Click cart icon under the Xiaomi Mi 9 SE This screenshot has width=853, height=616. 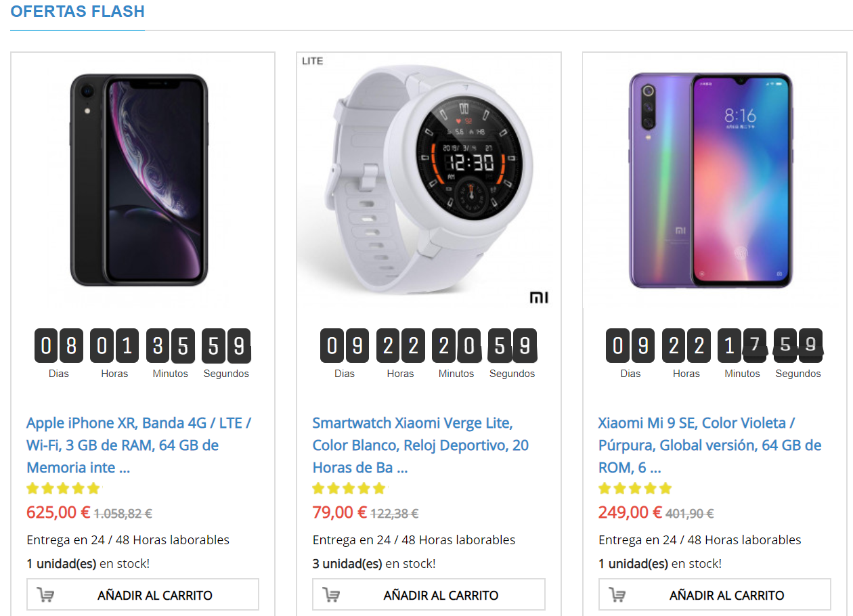point(617,595)
